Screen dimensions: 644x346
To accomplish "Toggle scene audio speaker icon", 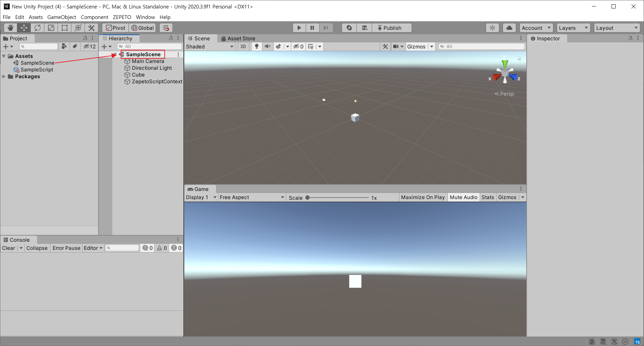I will pyautogui.click(x=268, y=46).
